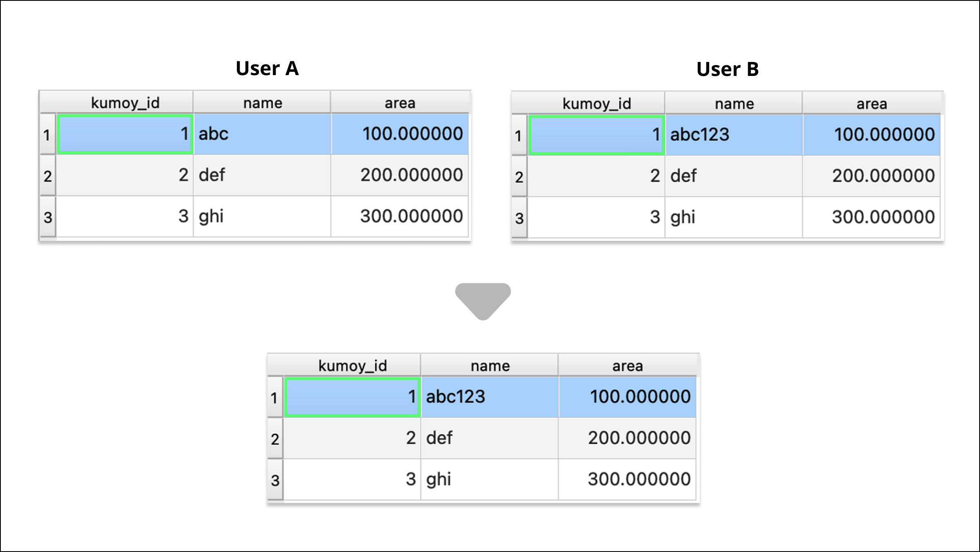Click the area header in the bottom table
Image resolution: width=980 pixels, height=552 pixels.
tap(627, 366)
